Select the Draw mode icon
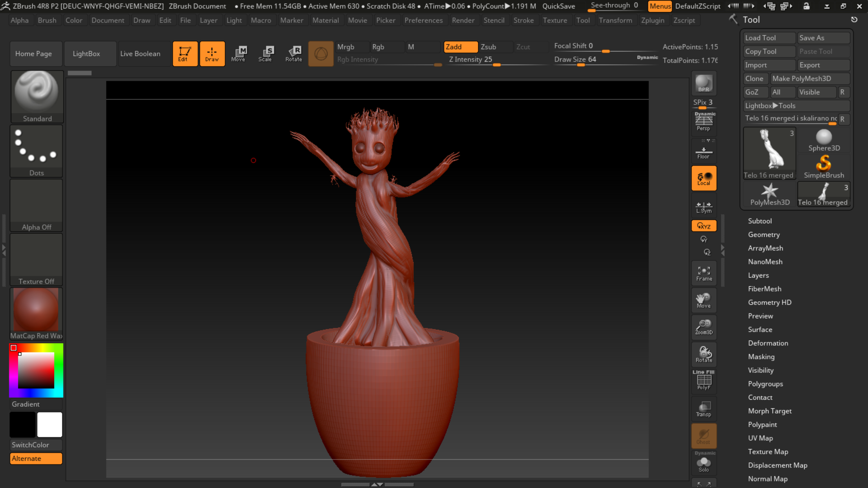The height and width of the screenshot is (488, 868). click(x=212, y=54)
